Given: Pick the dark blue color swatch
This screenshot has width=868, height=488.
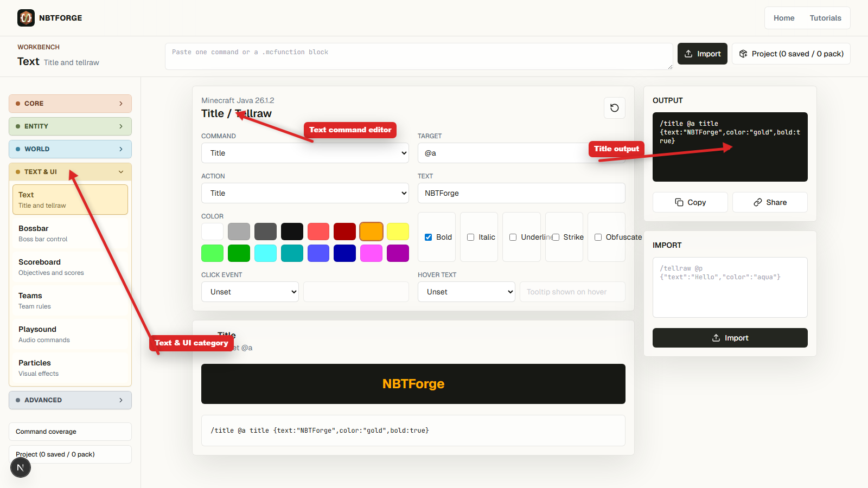Looking at the screenshot, I should click(x=344, y=253).
